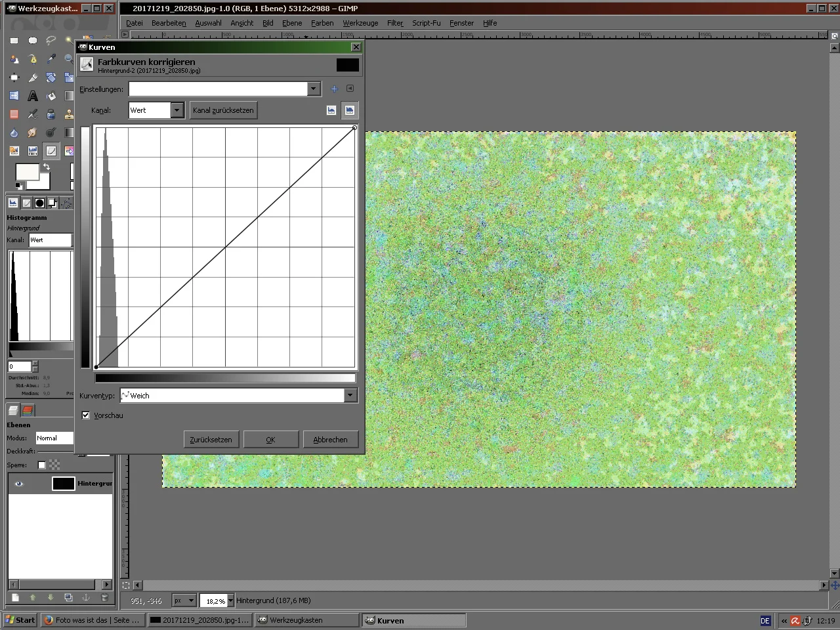Click the DE language indicator in tray
The width and height of the screenshot is (840, 630).
click(x=765, y=620)
